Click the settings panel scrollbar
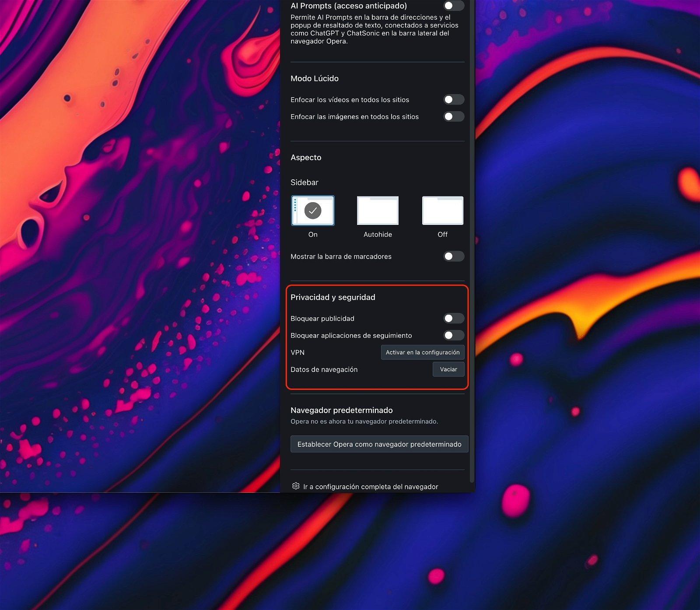Image resolution: width=700 pixels, height=610 pixels. pyautogui.click(x=472, y=241)
